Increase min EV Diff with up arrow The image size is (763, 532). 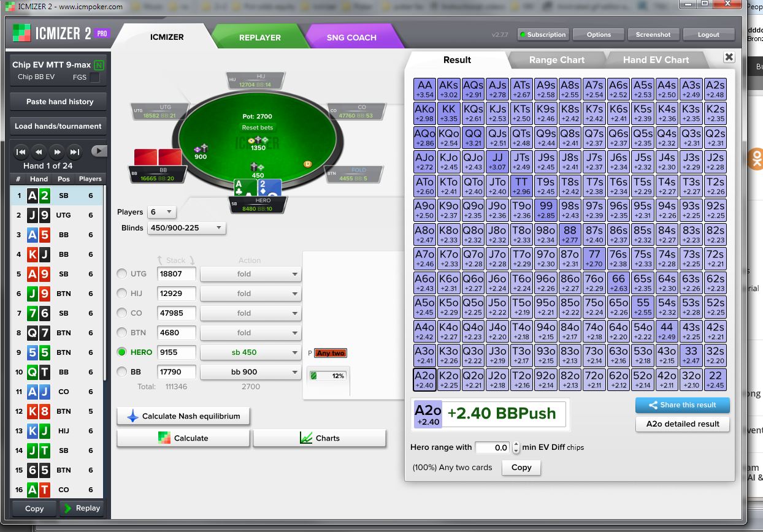click(516, 444)
